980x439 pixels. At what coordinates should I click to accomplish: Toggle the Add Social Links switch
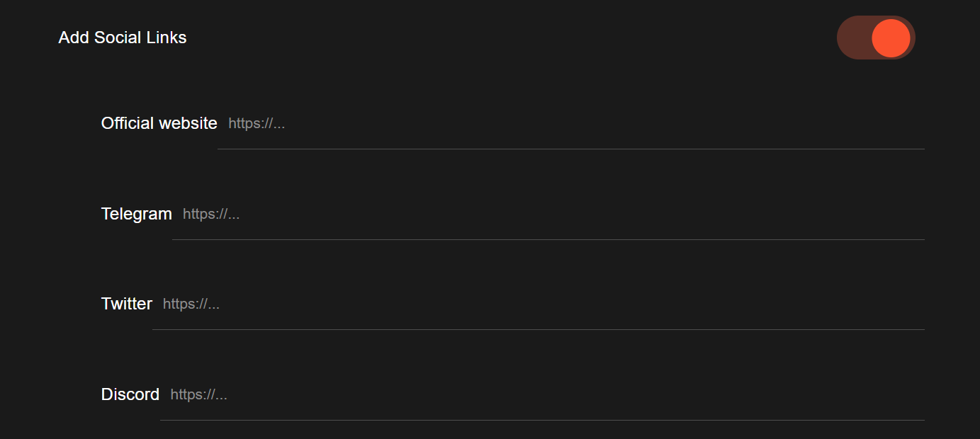click(876, 38)
